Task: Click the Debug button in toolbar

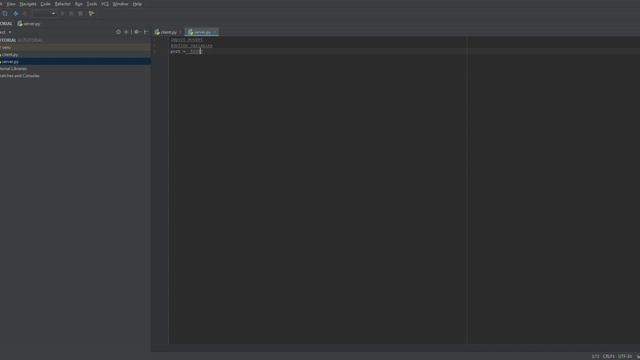Action: pyautogui.click(x=71, y=13)
